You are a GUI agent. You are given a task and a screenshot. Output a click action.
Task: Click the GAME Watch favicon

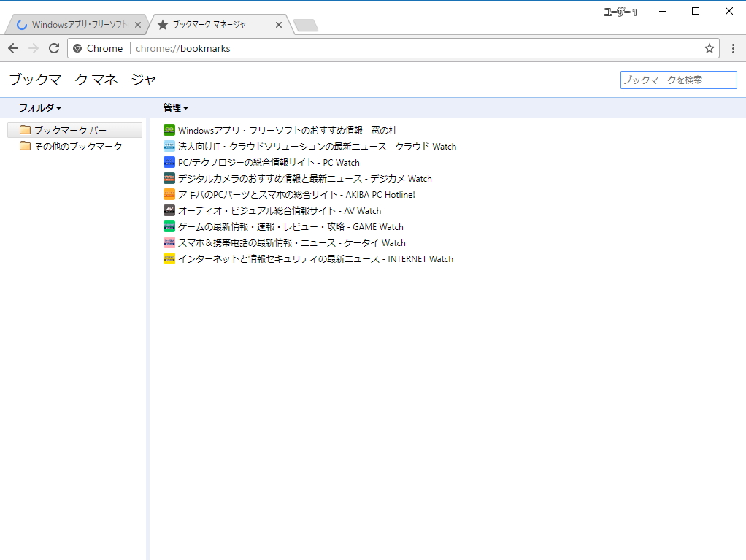[169, 226]
